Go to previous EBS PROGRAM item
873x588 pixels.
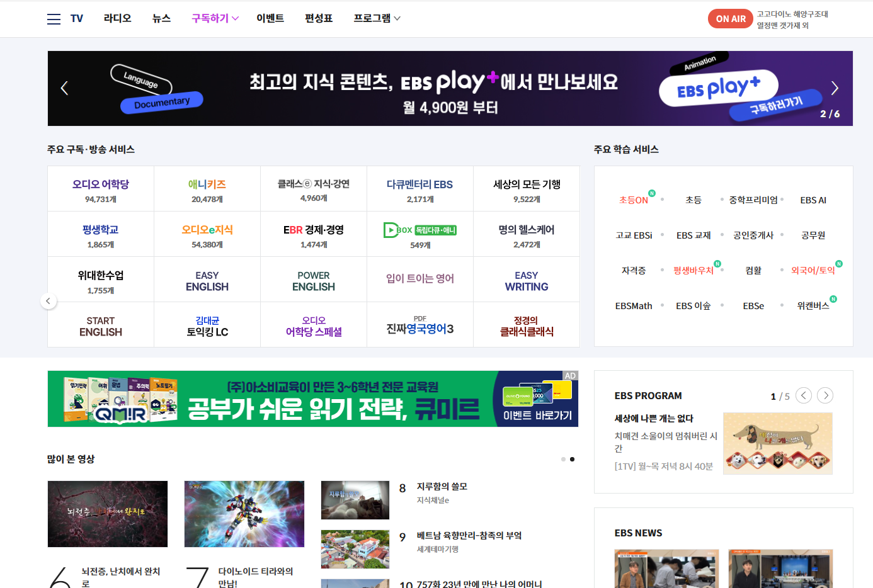click(x=804, y=395)
